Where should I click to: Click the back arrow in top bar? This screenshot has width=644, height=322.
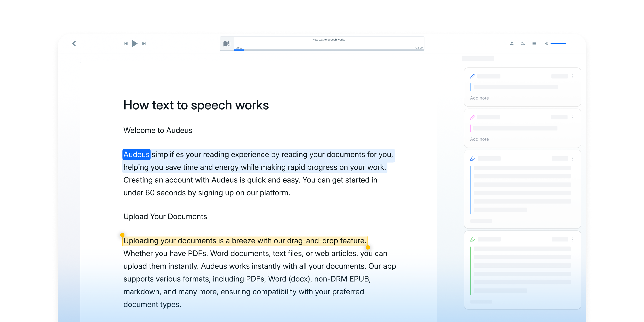pyautogui.click(x=74, y=44)
